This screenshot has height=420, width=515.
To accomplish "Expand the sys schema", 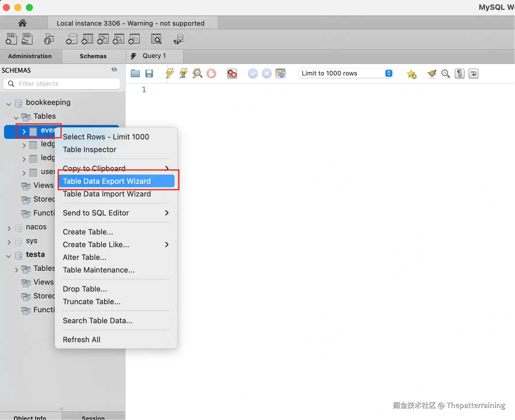I will coord(9,242).
